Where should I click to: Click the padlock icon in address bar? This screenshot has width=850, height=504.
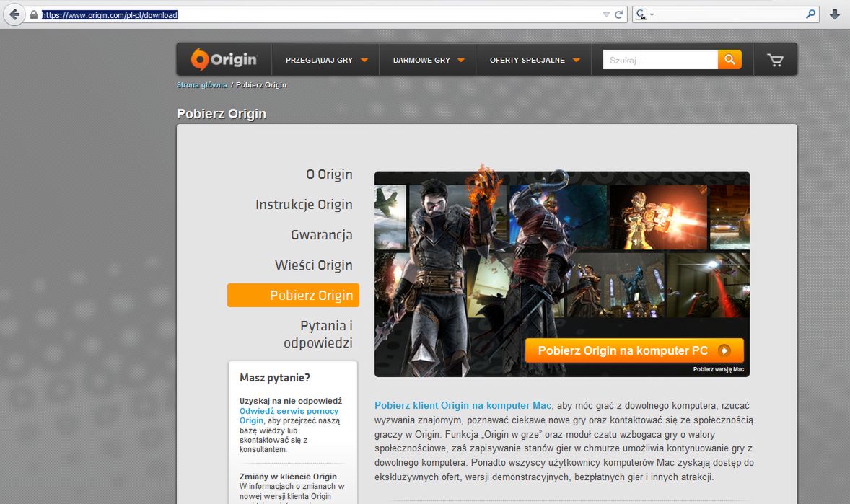click(x=34, y=15)
